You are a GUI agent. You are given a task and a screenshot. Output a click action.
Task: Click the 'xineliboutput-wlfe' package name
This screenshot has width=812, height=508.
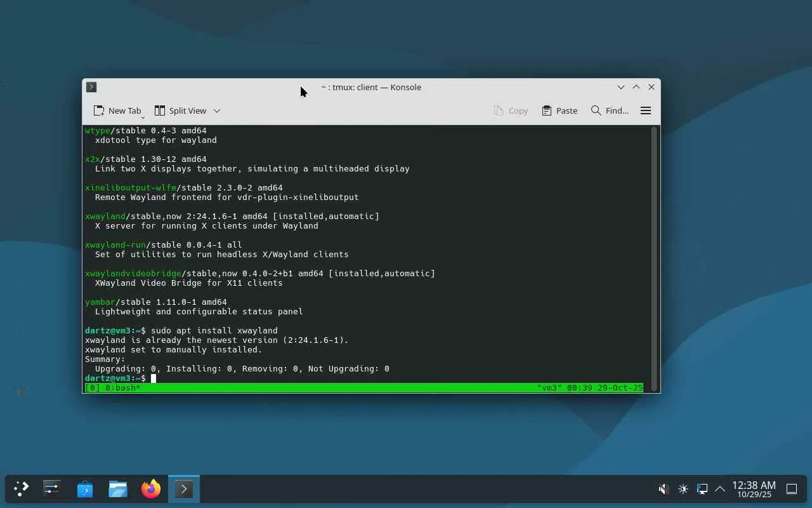[x=131, y=188]
